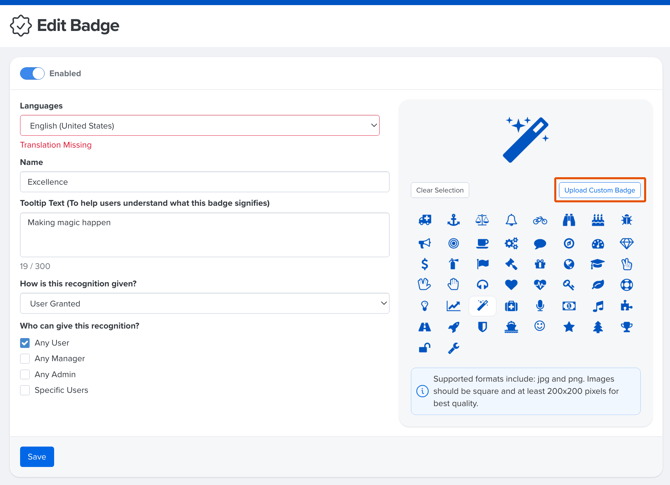Pick the music note badge icon
This screenshot has height=485, width=670.
tap(597, 306)
